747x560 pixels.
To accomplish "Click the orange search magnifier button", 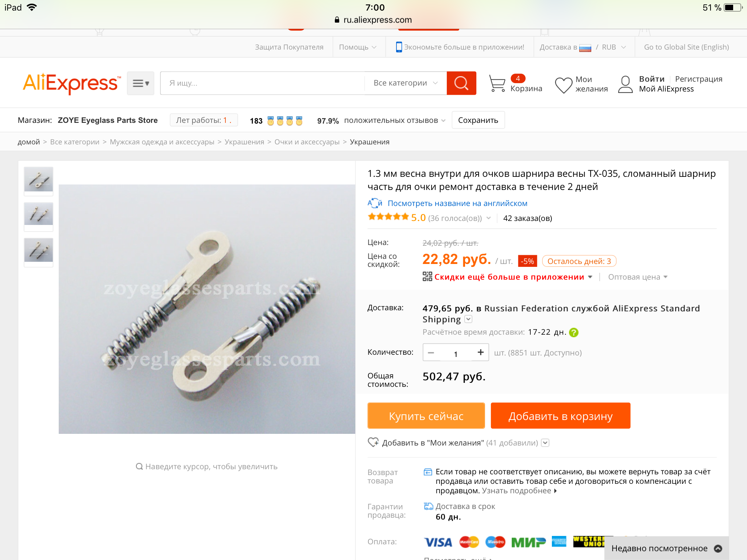I will (x=461, y=83).
